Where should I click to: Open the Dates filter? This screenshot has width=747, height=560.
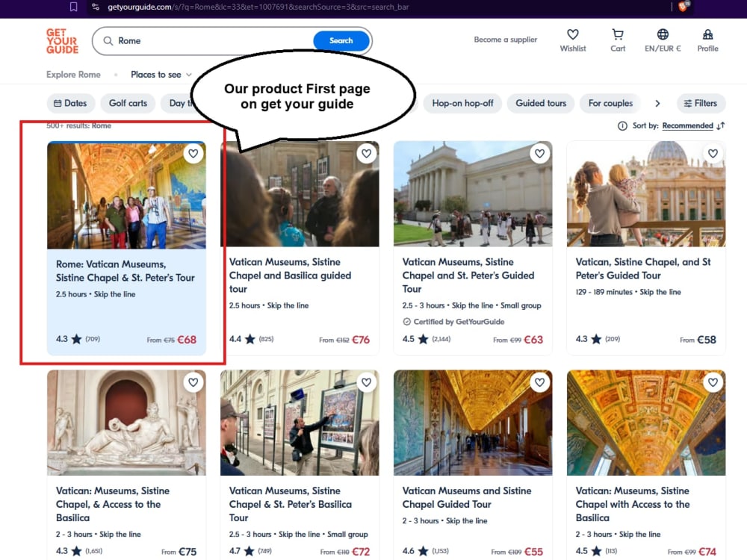[70, 103]
